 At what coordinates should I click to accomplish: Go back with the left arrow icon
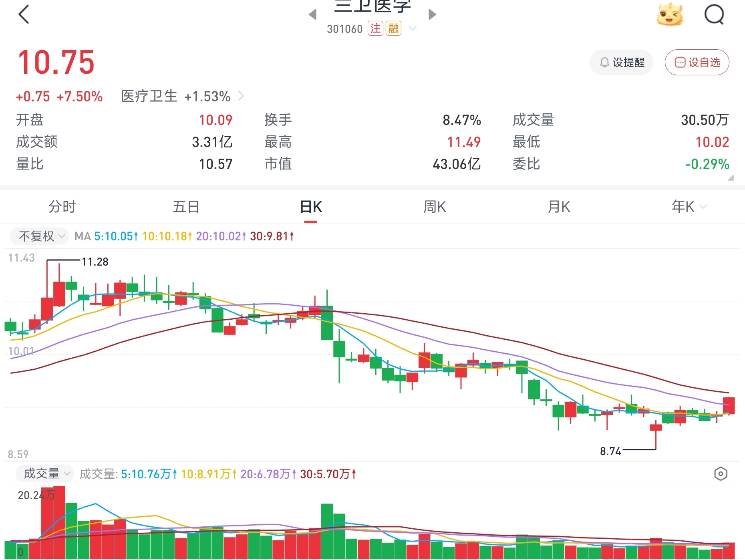coord(24,14)
